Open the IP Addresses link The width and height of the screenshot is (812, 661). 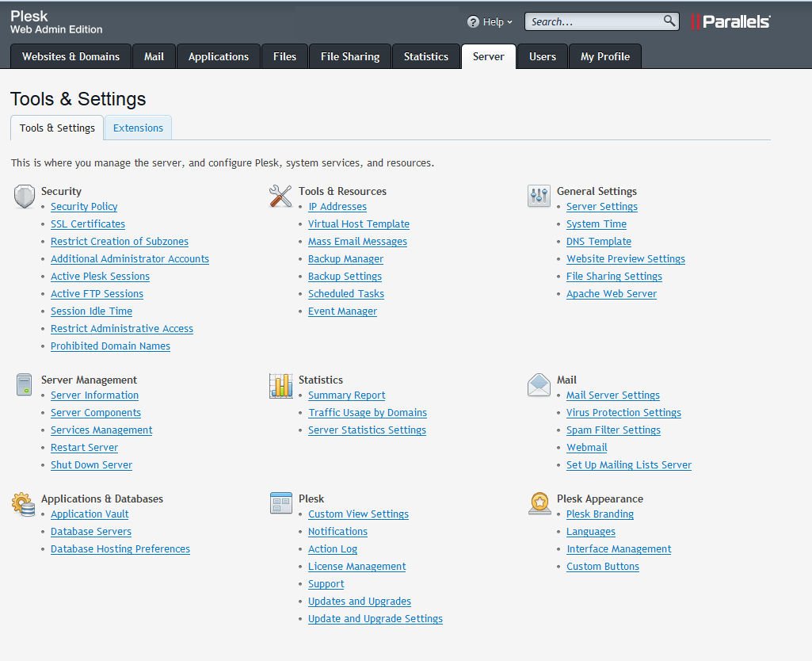pyautogui.click(x=337, y=206)
